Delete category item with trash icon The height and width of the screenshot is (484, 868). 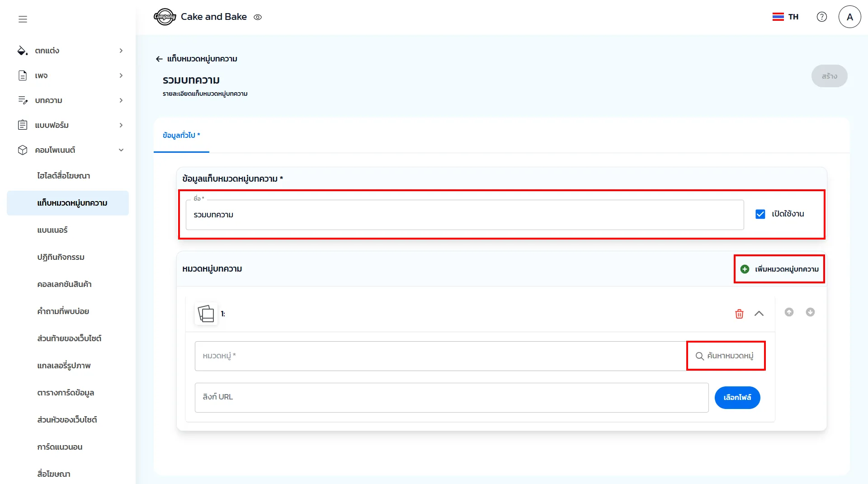point(739,314)
